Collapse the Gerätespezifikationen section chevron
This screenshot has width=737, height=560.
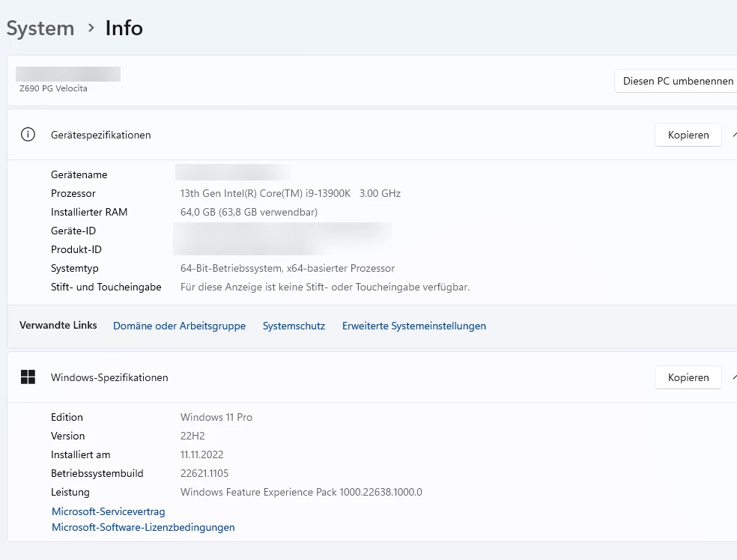pyautogui.click(x=734, y=135)
